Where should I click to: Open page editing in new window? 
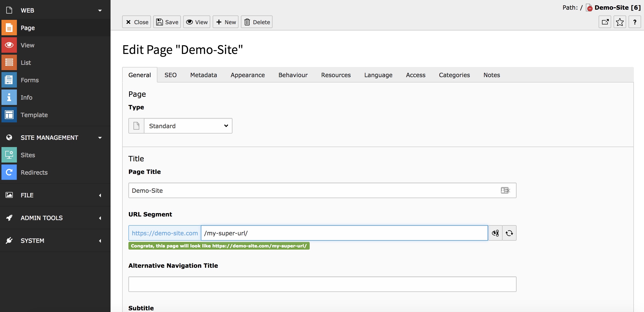point(605,22)
